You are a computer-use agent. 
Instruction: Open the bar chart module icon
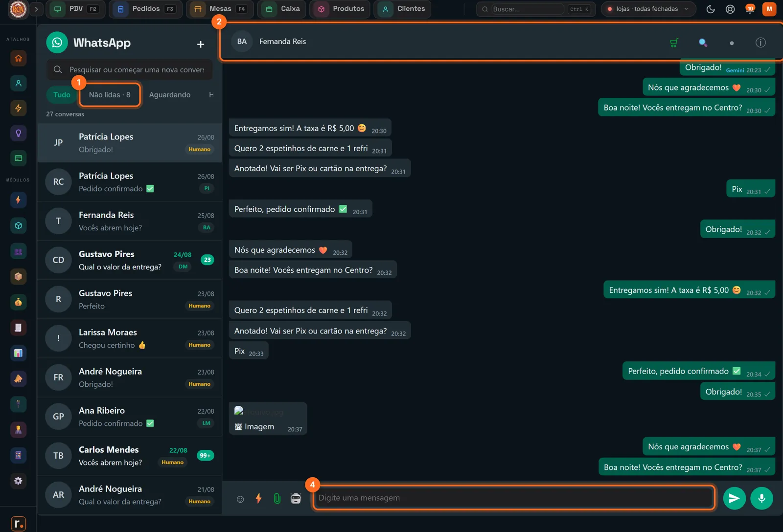(x=18, y=353)
